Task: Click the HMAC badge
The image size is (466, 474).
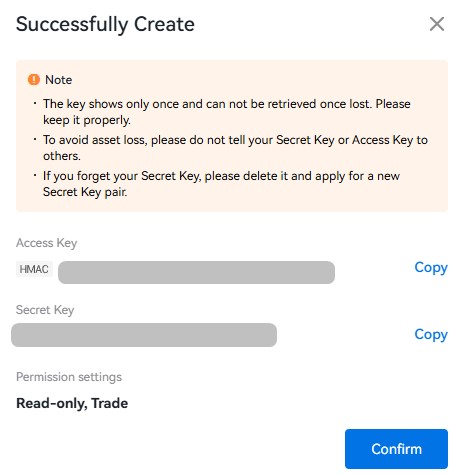Action: click(x=34, y=269)
